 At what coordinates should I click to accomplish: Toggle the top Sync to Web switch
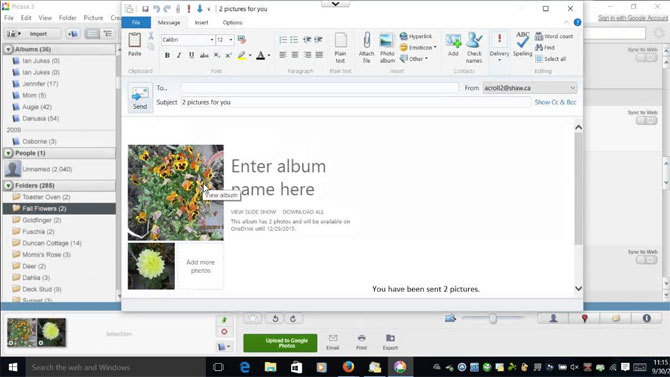[646, 57]
